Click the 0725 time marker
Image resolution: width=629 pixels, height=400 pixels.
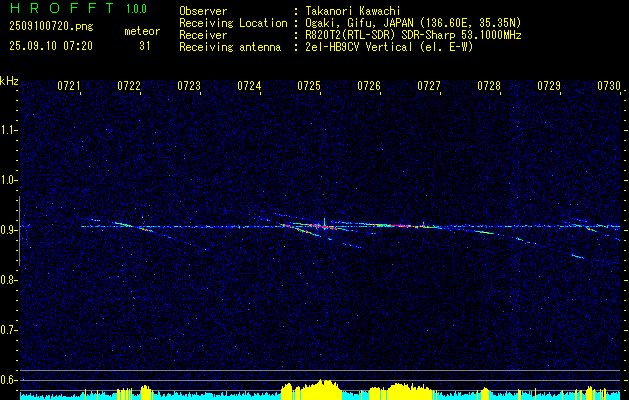(x=309, y=85)
